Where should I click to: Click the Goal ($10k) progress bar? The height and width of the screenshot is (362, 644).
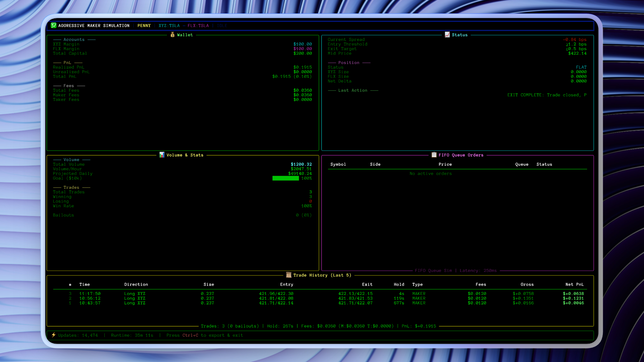[x=285, y=178]
